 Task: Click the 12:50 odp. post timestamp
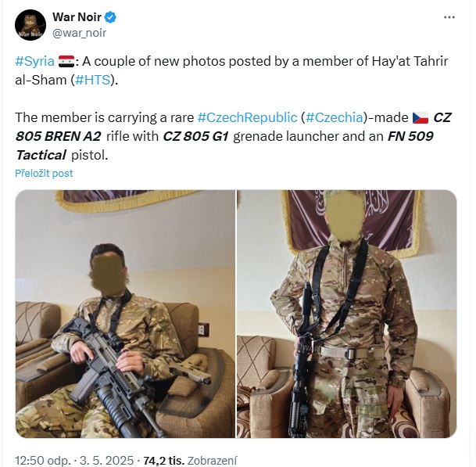(43, 460)
